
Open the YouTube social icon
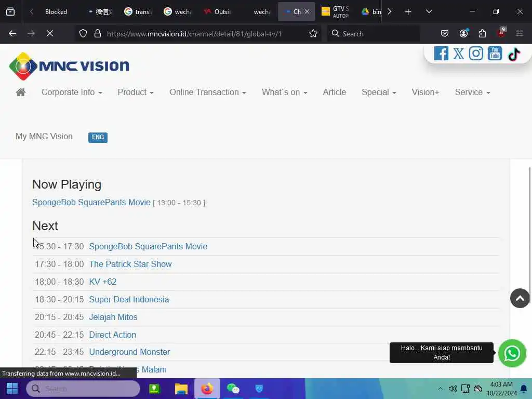click(495, 54)
